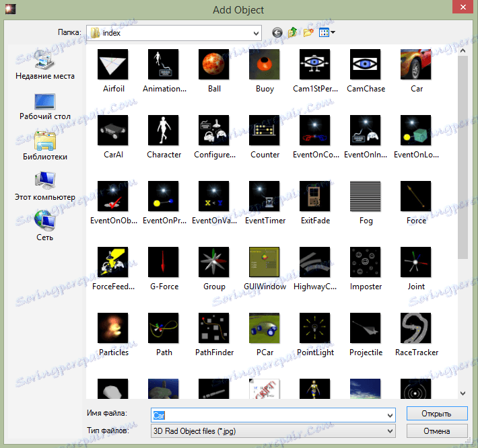Open Недавние места in sidebar
The width and height of the screenshot is (478, 448).
point(45,65)
